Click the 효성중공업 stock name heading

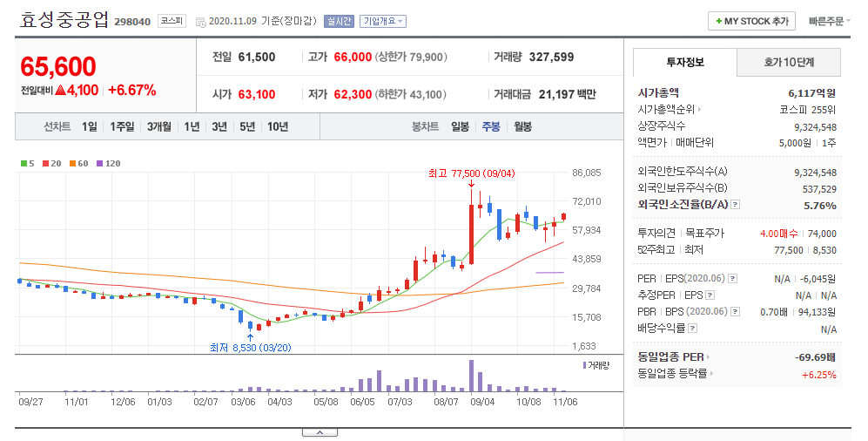pos(64,20)
